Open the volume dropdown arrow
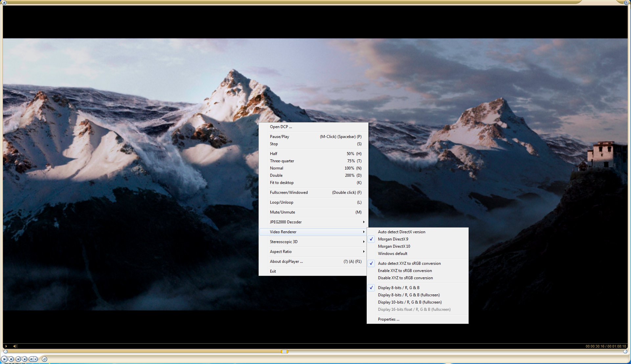The height and width of the screenshot is (364, 631). (x=35, y=359)
